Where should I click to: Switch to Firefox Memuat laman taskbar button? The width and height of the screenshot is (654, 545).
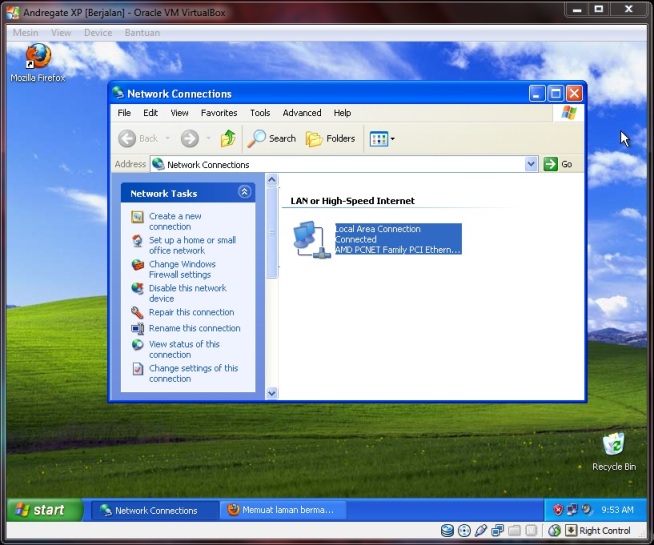[x=283, y=510]
